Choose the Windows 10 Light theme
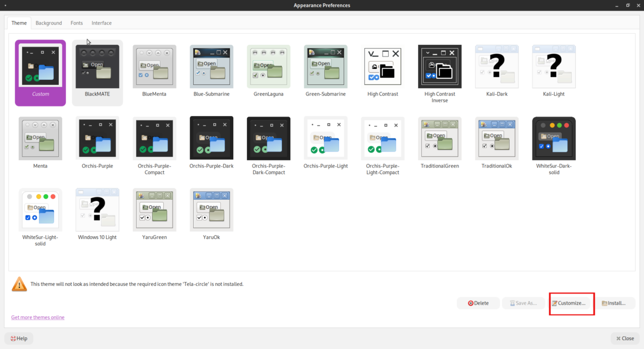The image size is (644, 349). pyautogui.click(x=97, y=210)
